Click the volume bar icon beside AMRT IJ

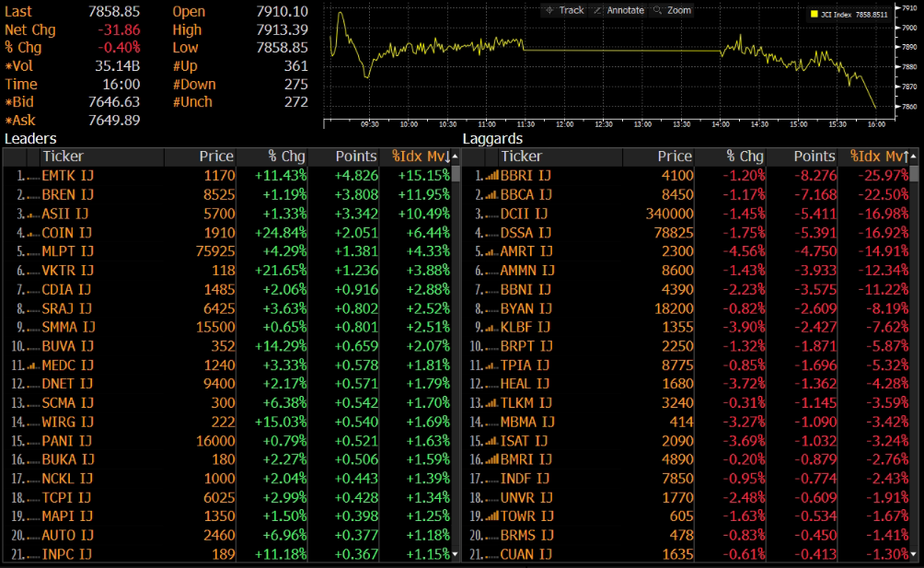pyautogui.click(x=491, y=251)
